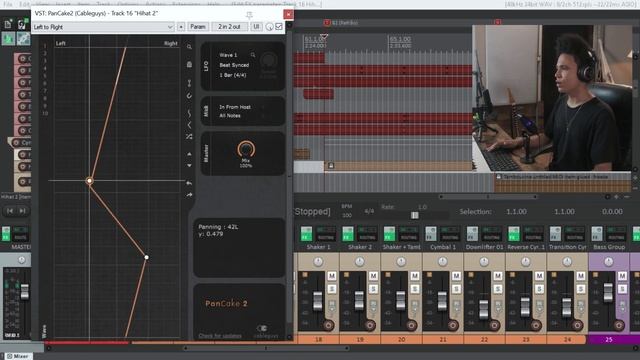Click the randomize shuffle waveform icon
Screen dimensions: 640x360
click(189, 136)
